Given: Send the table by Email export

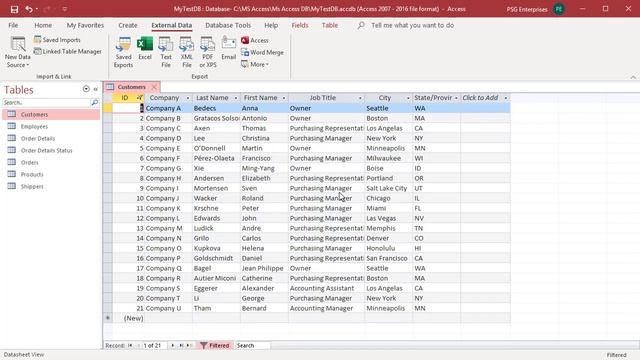Looking at the screenshot, I should click(x=229, y=49).
